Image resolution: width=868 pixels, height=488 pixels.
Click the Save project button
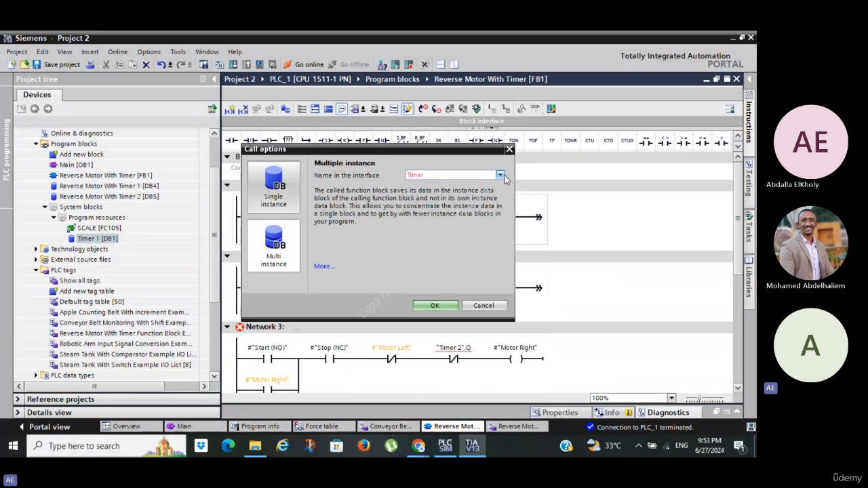point(56,64)
